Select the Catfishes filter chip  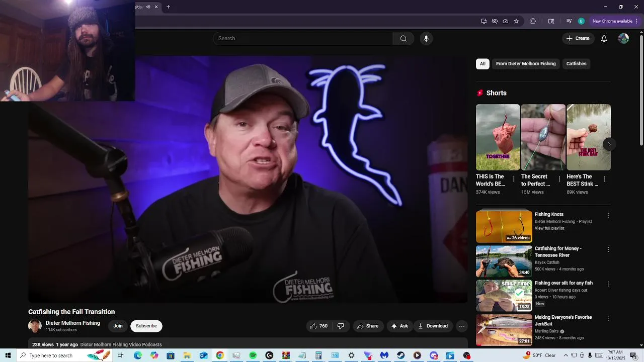click(x=576, y=64)
